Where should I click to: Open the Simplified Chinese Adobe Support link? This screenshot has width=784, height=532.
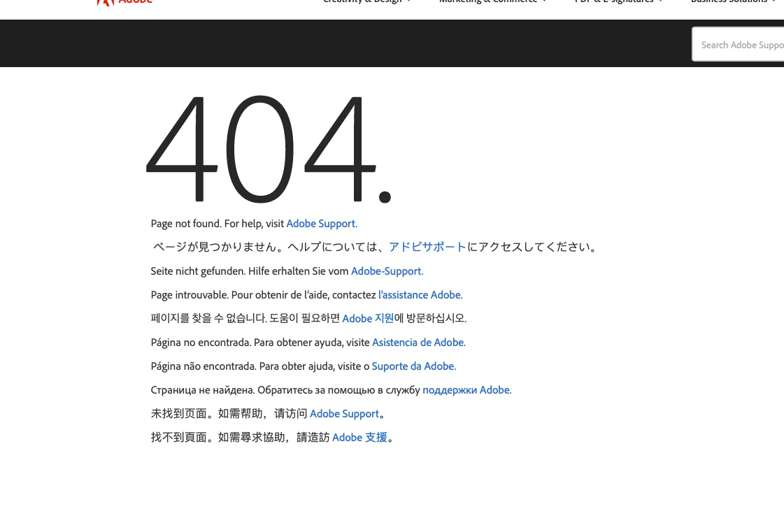click(x=344, y=413)
